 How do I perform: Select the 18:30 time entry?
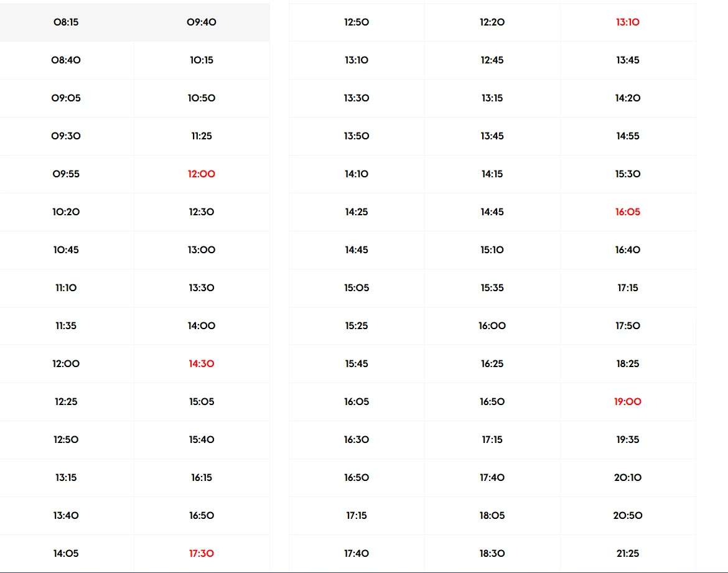tap(492, 554)
